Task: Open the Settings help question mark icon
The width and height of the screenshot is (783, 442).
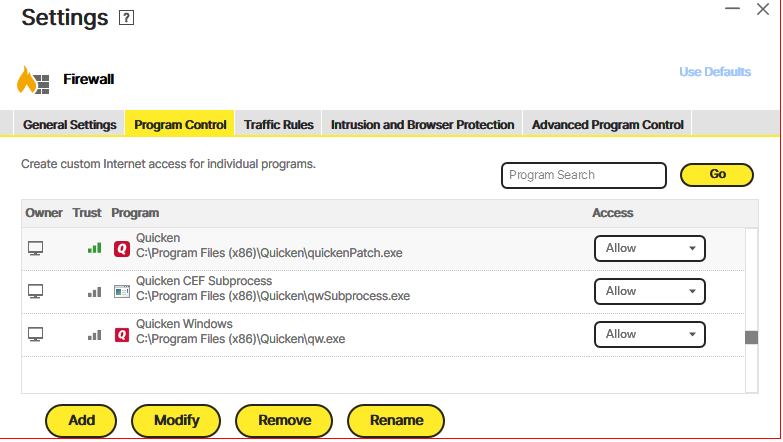Action: pos(126,18)
